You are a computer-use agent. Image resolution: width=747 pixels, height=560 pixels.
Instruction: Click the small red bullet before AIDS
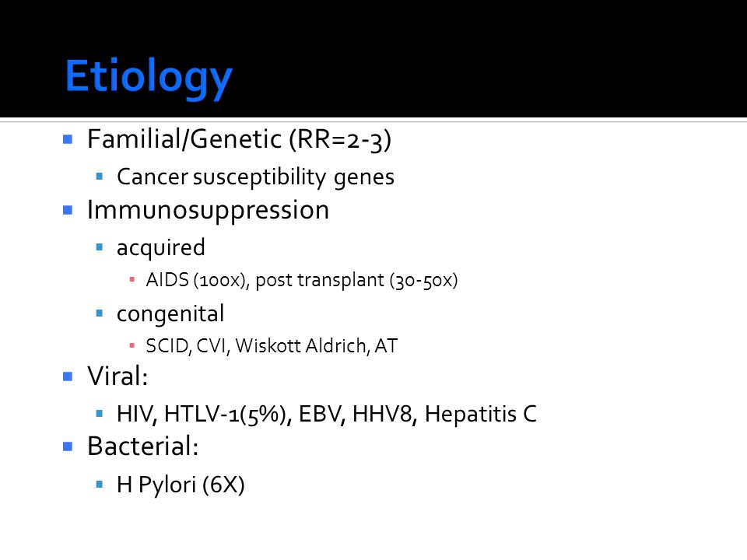pyautogui.click(x=132, y=279)
